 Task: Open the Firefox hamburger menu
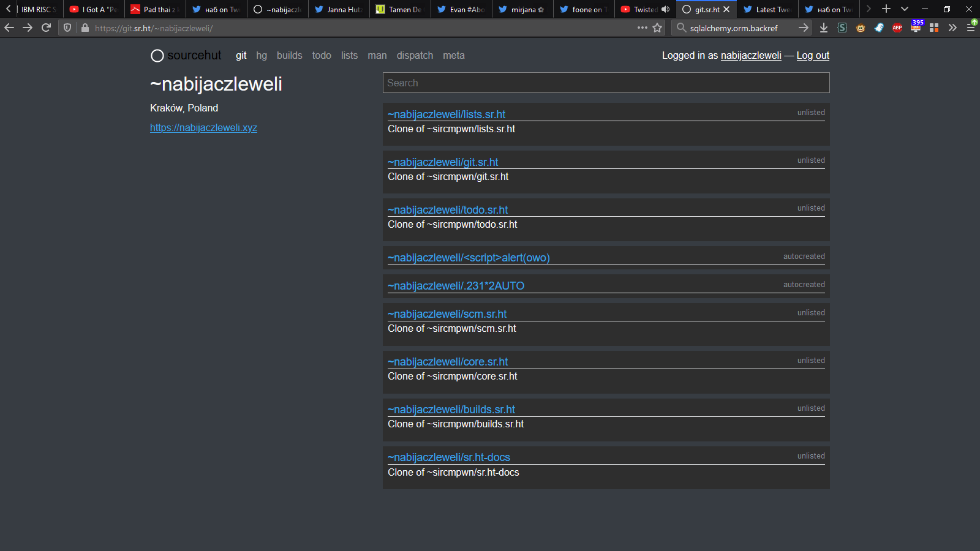click(x=971, y=28)
